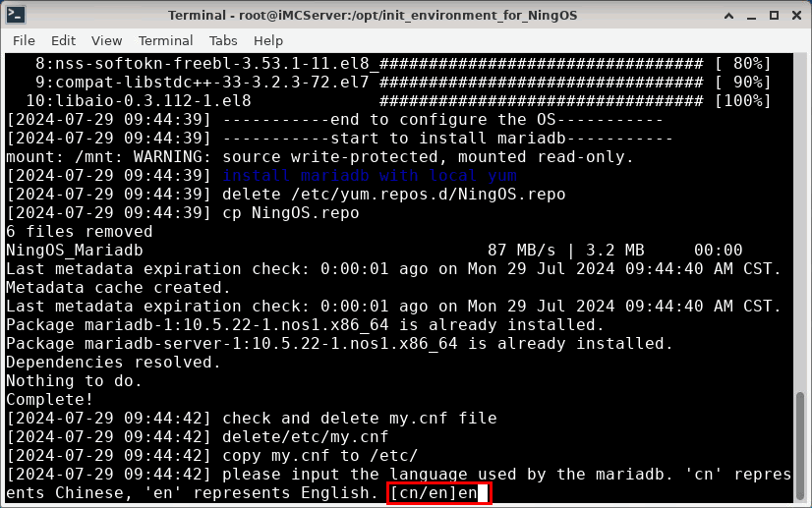The width and height of the screenshot is (812, 508).
Task: Minimize the terminal window
Action: tap(751, 16)
